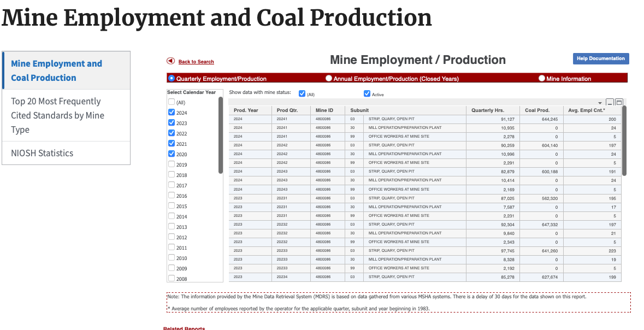Click coal production value 647,332

click(550, 225)
